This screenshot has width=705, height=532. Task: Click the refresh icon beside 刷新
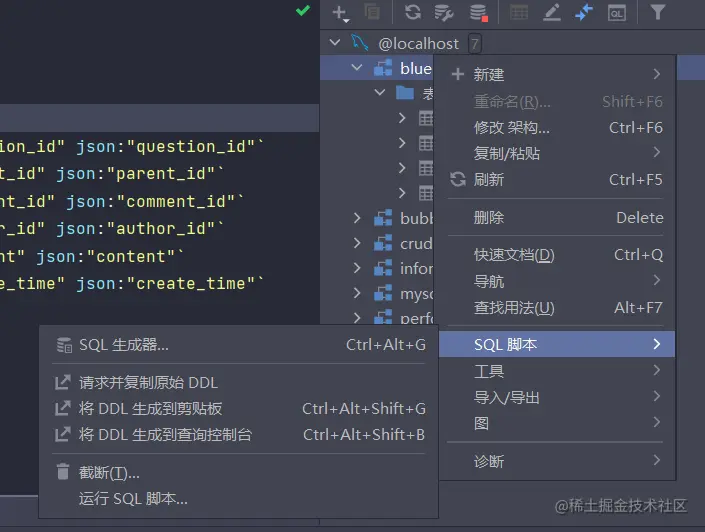(458, 179)
